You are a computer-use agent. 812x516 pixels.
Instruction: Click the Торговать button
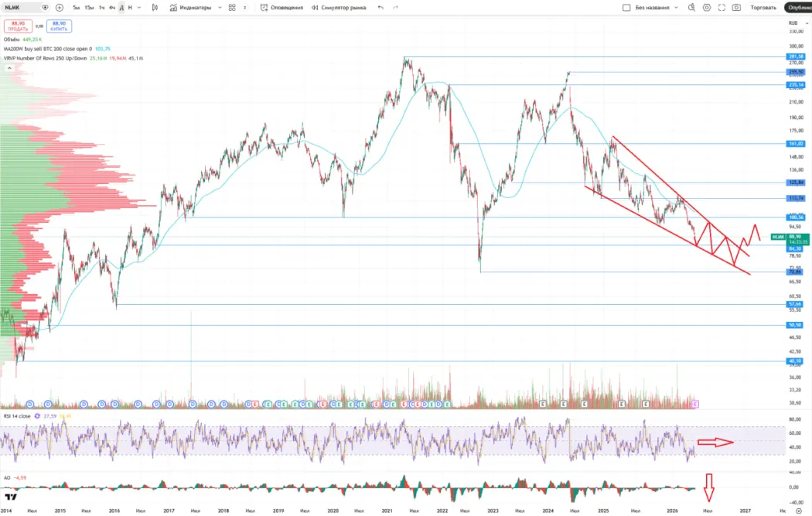763,7
